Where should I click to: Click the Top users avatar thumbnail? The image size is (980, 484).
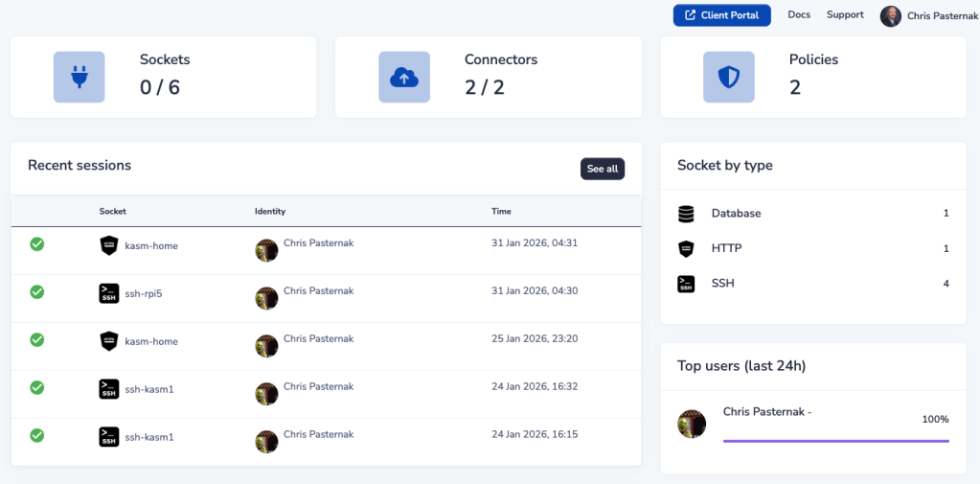pyautogui.click(x=692, y=425)
